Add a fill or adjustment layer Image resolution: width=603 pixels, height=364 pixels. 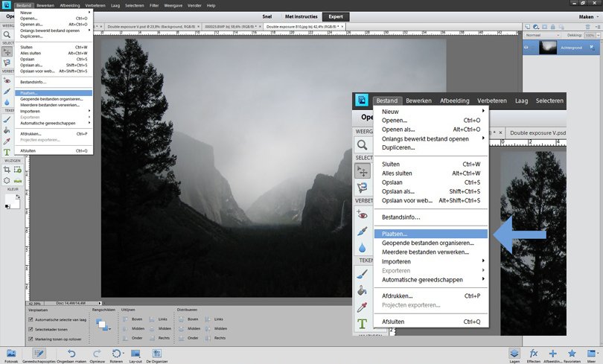(x=536, y=27)
